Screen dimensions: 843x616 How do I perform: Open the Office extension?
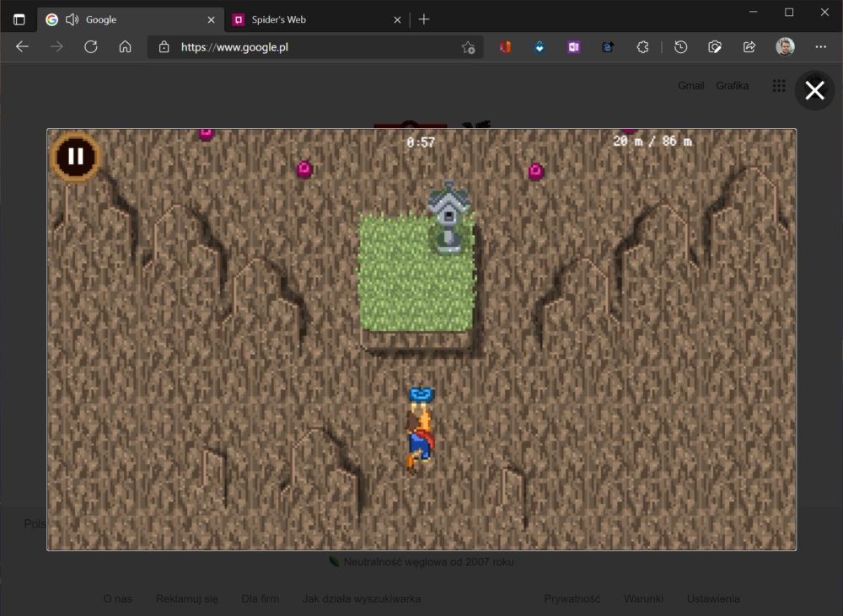coord(505,47)
